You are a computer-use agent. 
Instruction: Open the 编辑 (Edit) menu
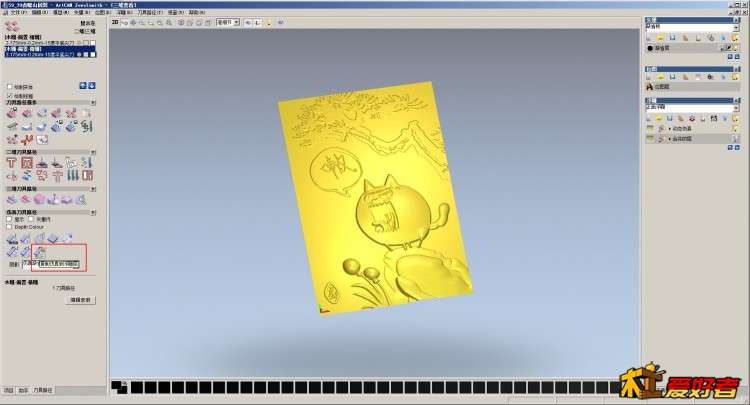pyautogui.click(x=39, y=12)
